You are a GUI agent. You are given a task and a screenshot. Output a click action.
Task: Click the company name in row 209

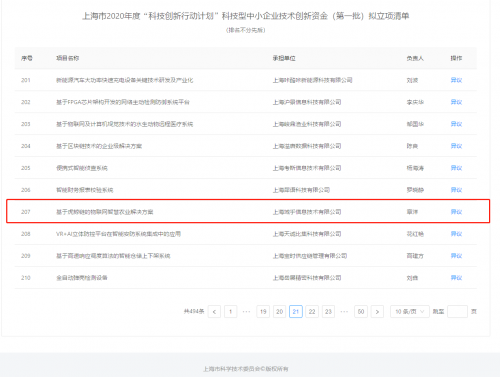[310, 256]
